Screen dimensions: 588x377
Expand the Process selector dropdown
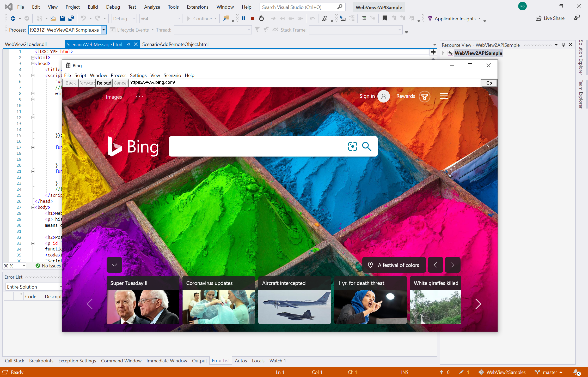103,29
